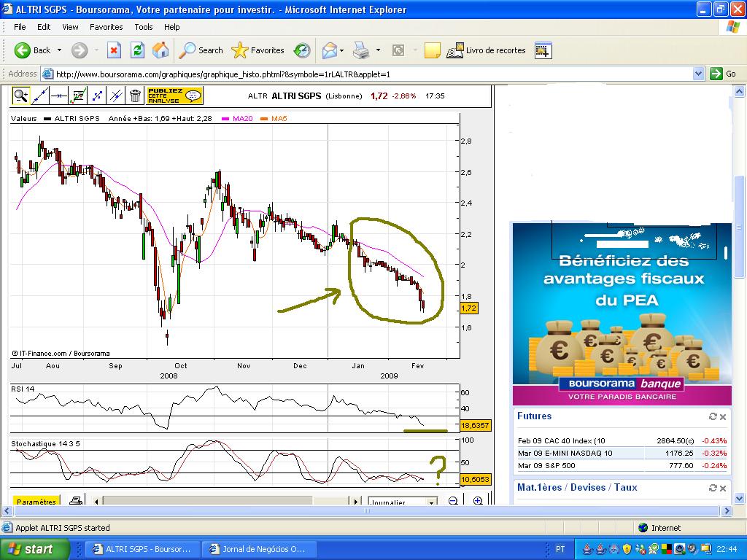This screenshot has width=747, height=560.
Task: Click the Forward navigation arrow
Action: [x=80, y=50]
